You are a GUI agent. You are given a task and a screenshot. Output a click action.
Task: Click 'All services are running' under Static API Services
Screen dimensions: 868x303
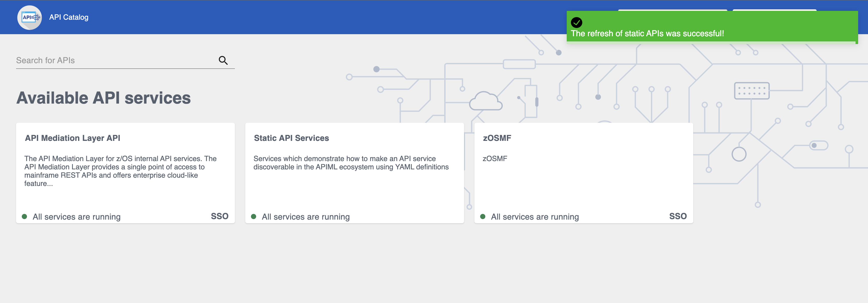pyautogui.click(x=306, y=217)
